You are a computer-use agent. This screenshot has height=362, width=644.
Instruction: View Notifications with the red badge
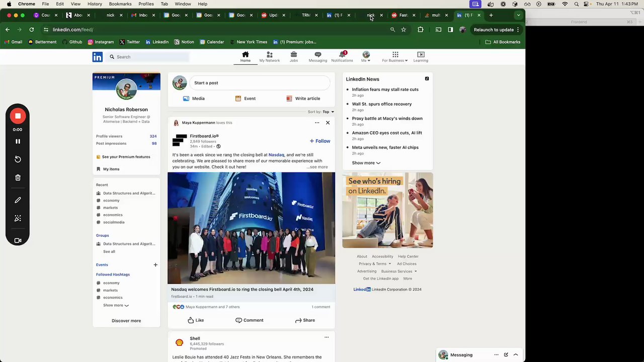[x=342, y=57]
